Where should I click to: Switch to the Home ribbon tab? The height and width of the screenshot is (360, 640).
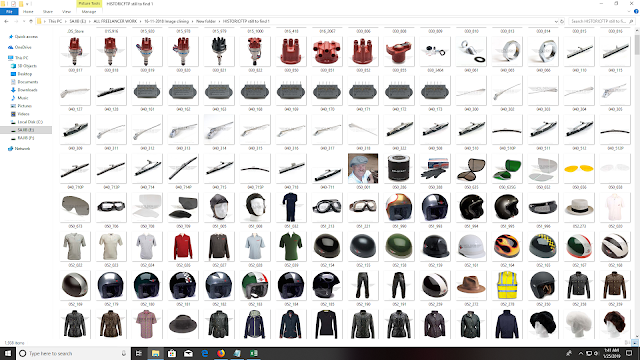28,11
